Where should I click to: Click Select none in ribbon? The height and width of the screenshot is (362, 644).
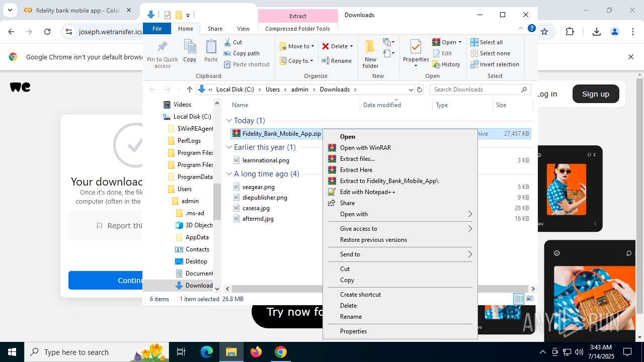(491, 53)
